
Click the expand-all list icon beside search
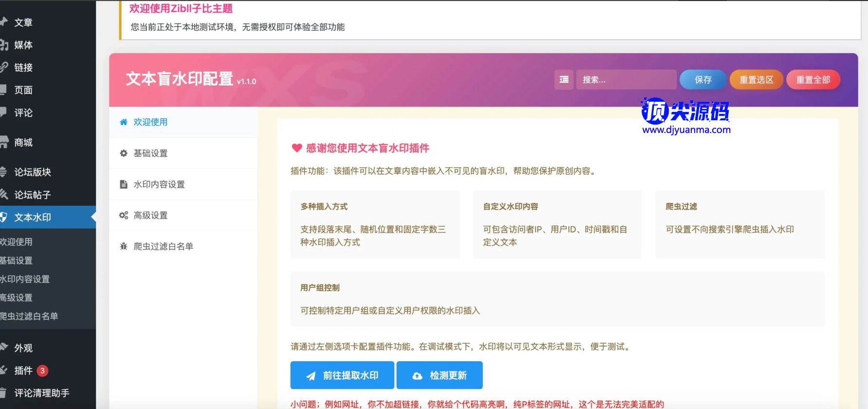[x=564, y=79]
